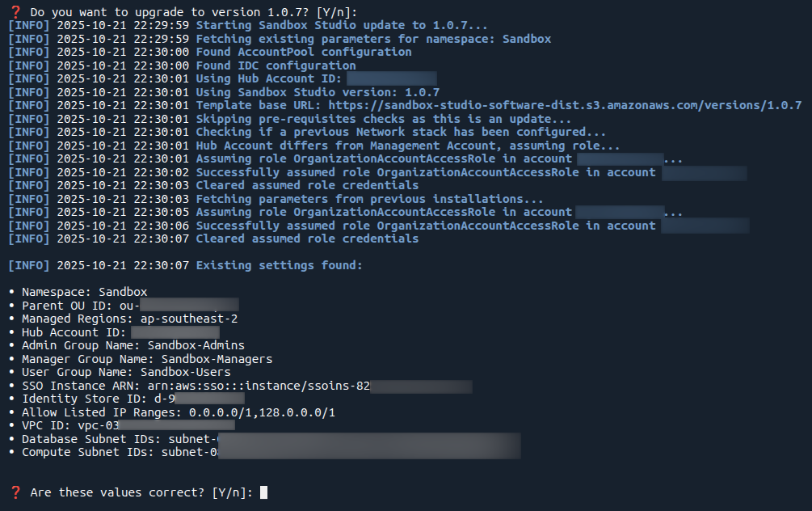The width and height of the screenshot is (812, 511).
Task: Click the red question mark beside the upgrade prompt
Action: pyautogui.click(x=15, y=11)
